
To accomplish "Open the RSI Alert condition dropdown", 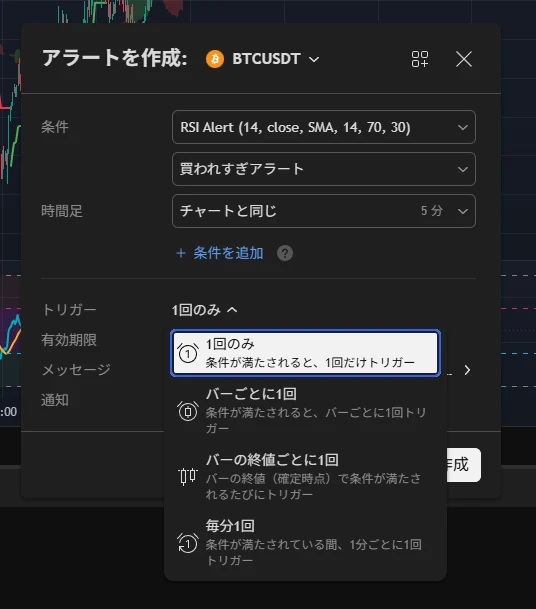I will tap(324, 127).
